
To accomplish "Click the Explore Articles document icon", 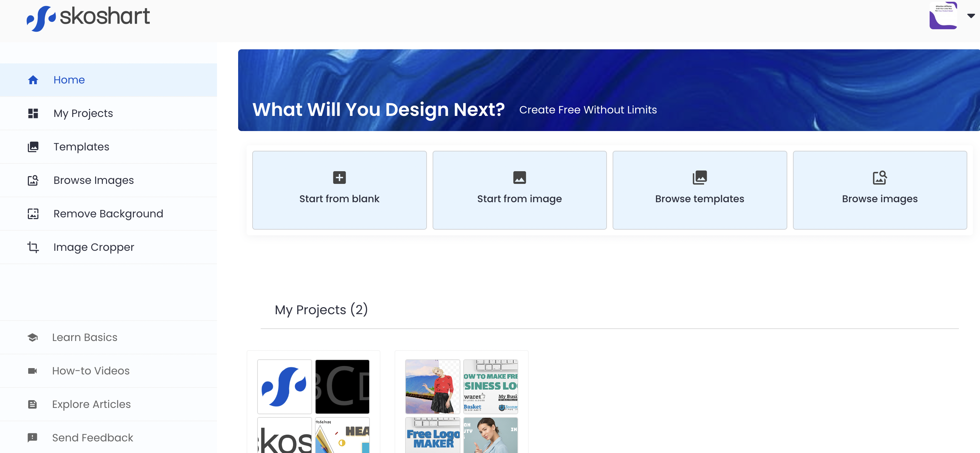I will [33, 404].
